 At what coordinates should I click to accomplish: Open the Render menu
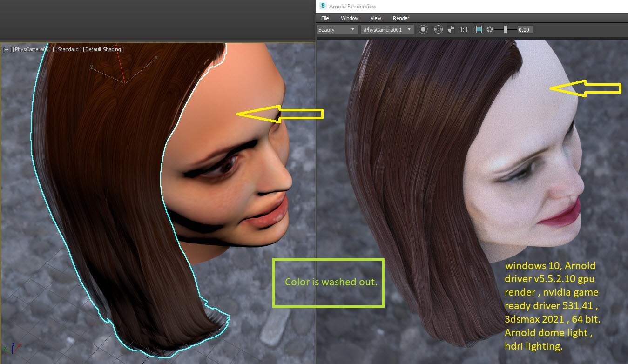click(400, 18)
